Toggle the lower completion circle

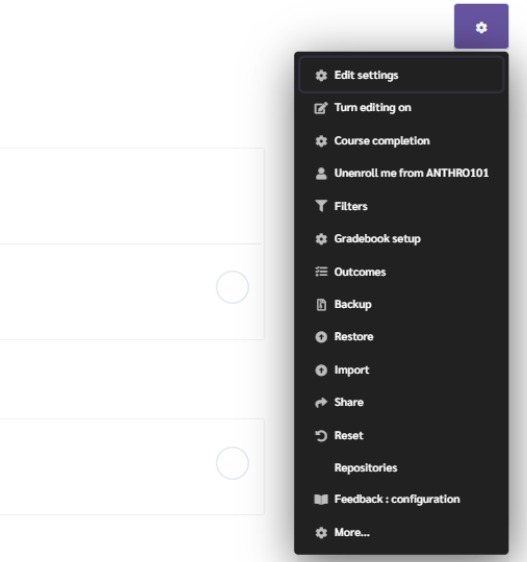point(232,463)
